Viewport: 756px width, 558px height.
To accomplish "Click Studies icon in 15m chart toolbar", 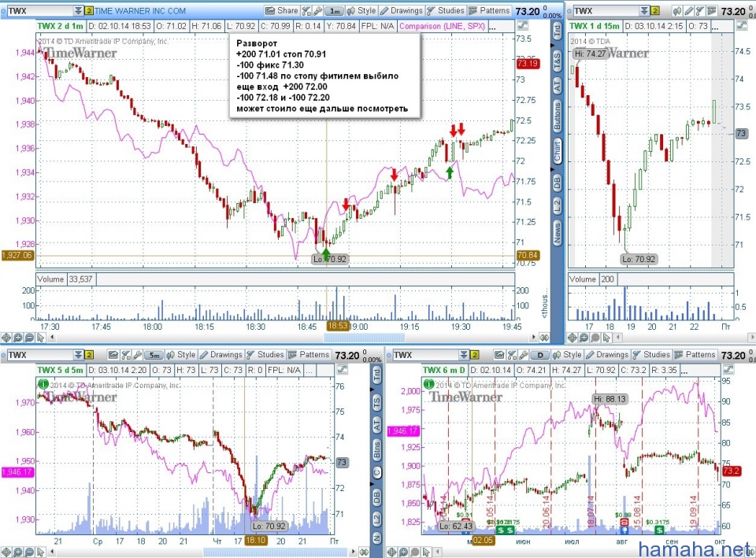I will click(700, 10).
